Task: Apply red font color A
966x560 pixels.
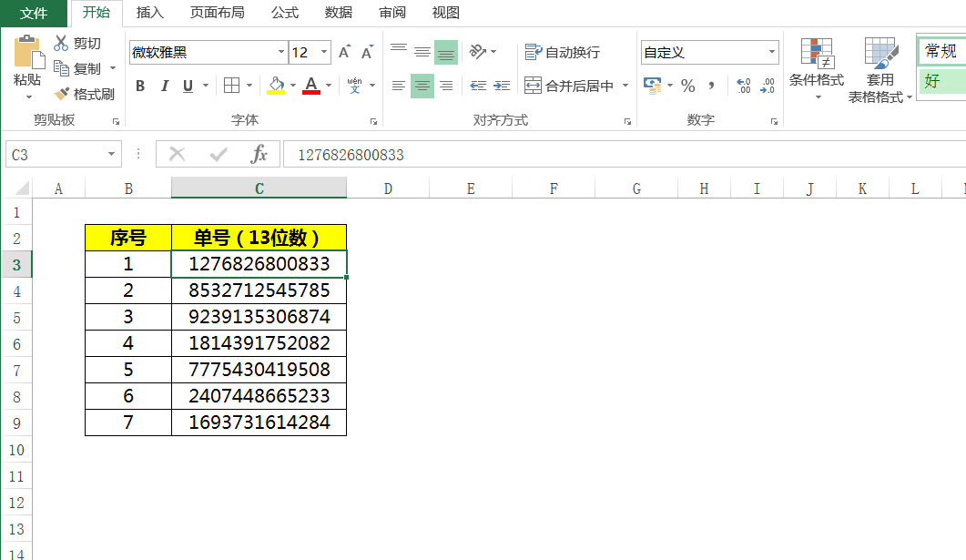Action: (x=311, y=86)
